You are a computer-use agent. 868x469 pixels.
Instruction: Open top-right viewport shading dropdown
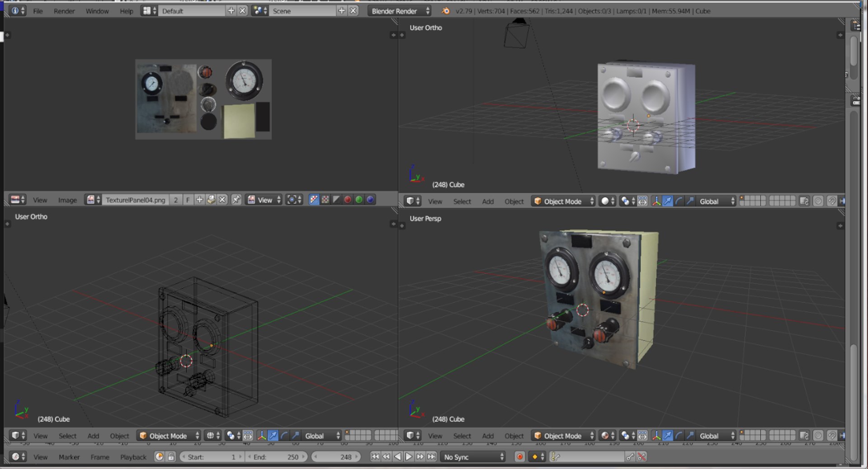[x=608, y=201]
